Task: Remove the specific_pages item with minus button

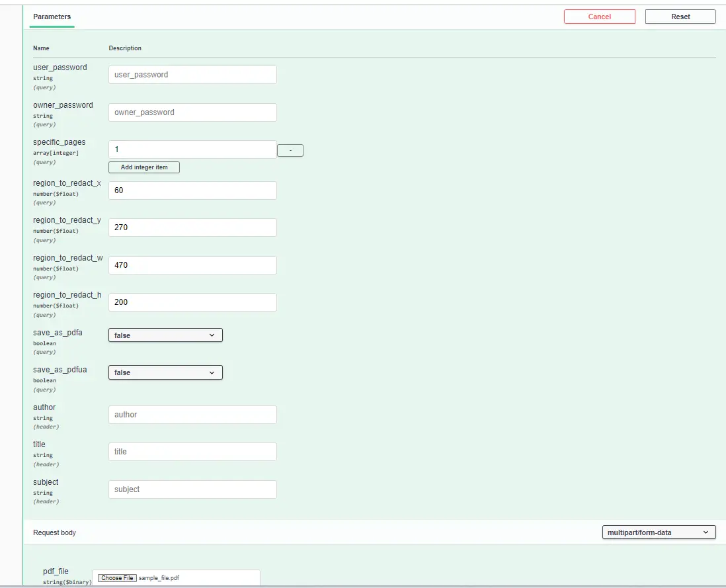Action: click(x=290, y=151)
